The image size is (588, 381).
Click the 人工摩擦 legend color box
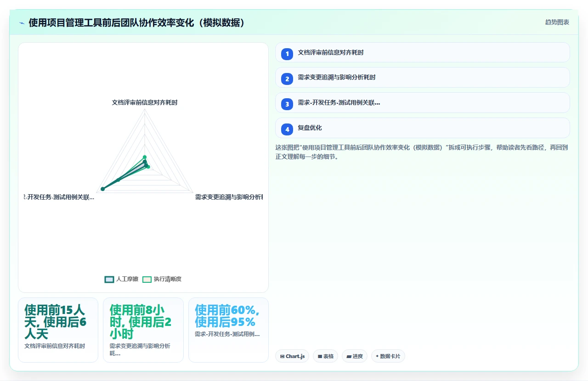pyautogui.click(x=109, y=279)
